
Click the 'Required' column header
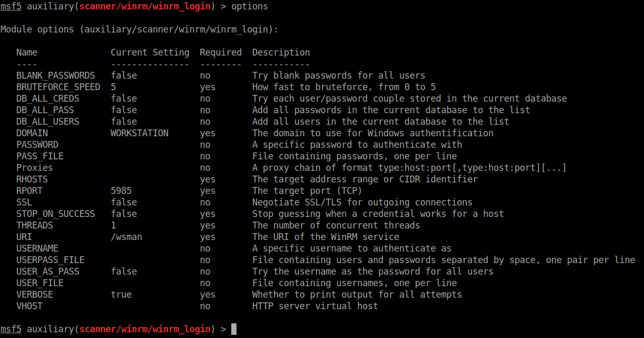click(x=221, y=52)
